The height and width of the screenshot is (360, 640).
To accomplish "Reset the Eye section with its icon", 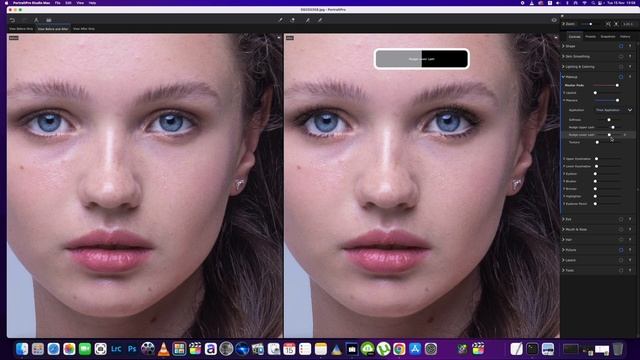I will click(x=630, y=219).
